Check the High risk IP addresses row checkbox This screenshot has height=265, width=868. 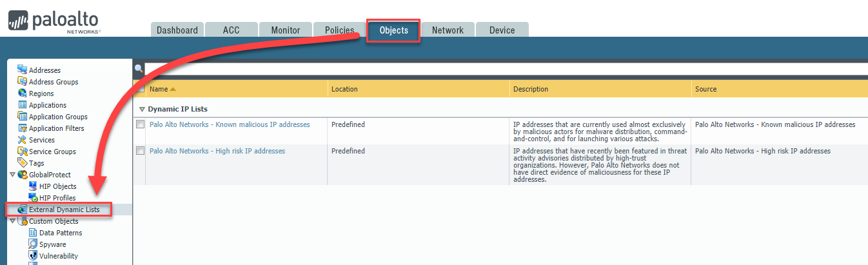140,151
